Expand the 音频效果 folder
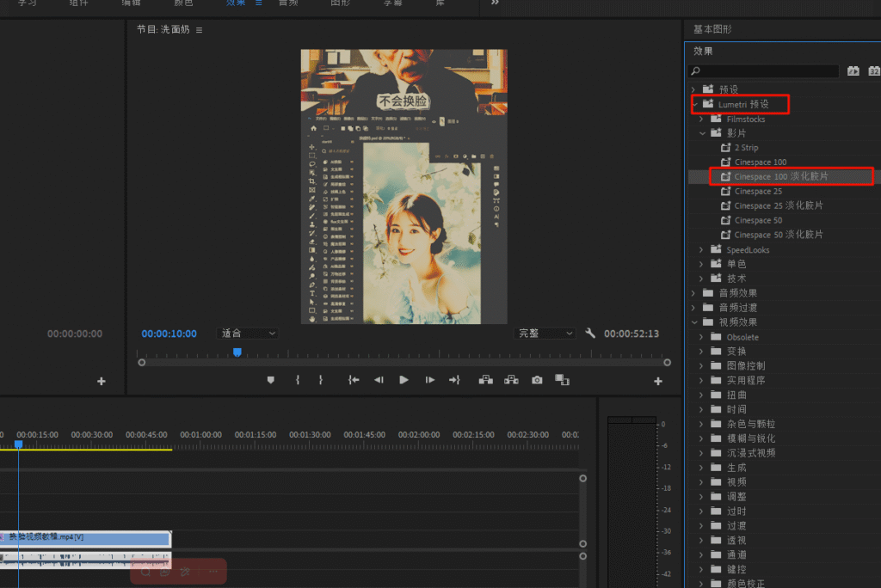This screenshot has height=588, width=881. click(x=695, y=293)
